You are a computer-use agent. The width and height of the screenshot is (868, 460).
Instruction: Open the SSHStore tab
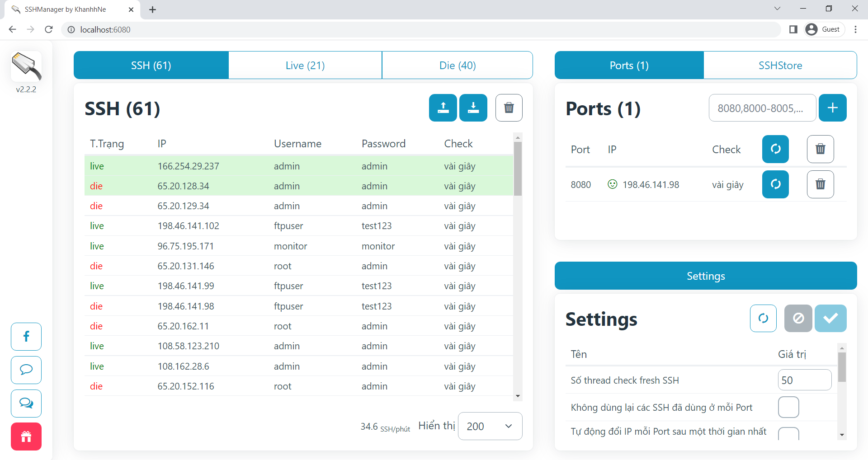tap(780, 65)
